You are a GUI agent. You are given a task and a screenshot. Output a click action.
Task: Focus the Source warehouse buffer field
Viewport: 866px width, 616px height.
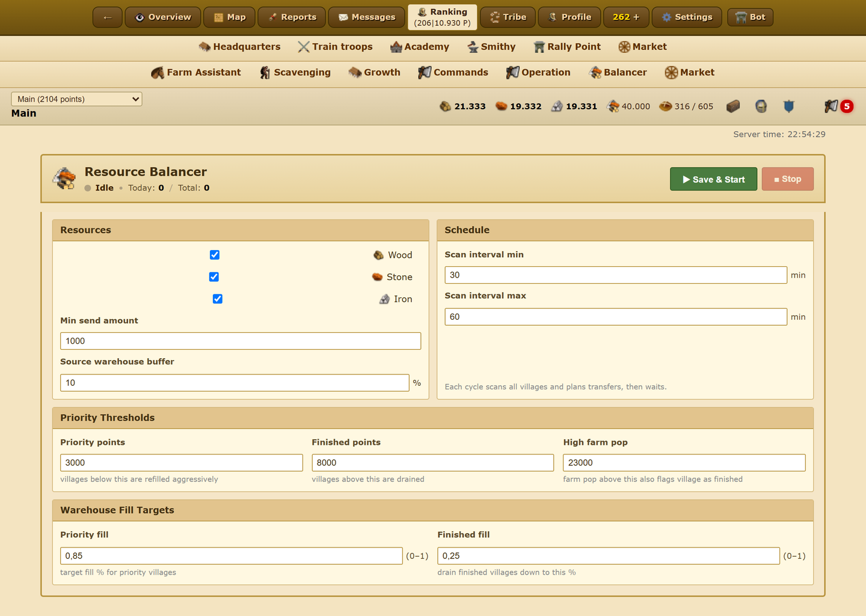pyautogui.click(x=235, y=383)
